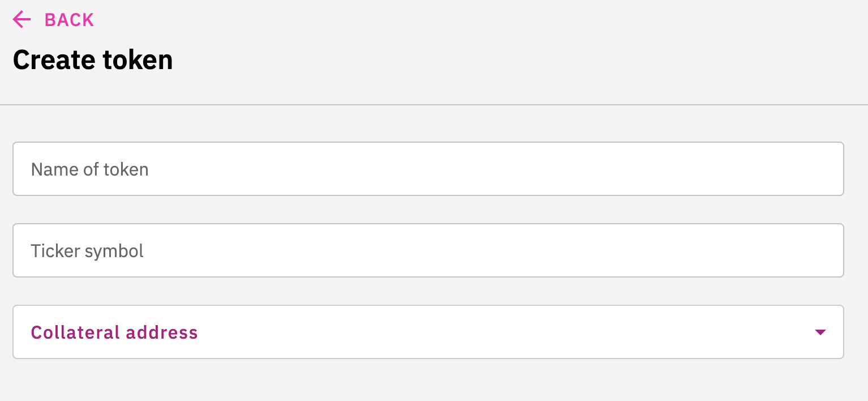The image size is (868, 401).
Task: Click the pink back arrow icon
Action: [22, 20]
